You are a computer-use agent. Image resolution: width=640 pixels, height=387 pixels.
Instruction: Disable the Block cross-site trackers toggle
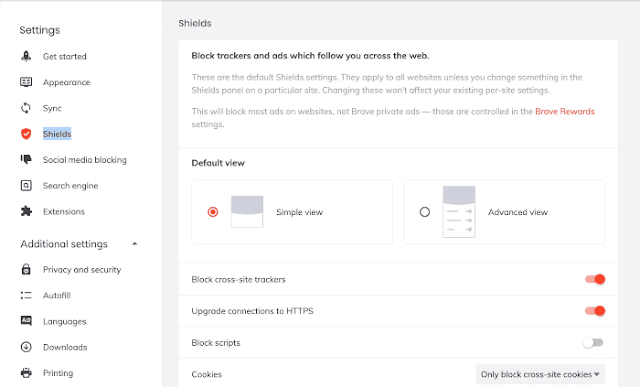click(x=595, y=279)
